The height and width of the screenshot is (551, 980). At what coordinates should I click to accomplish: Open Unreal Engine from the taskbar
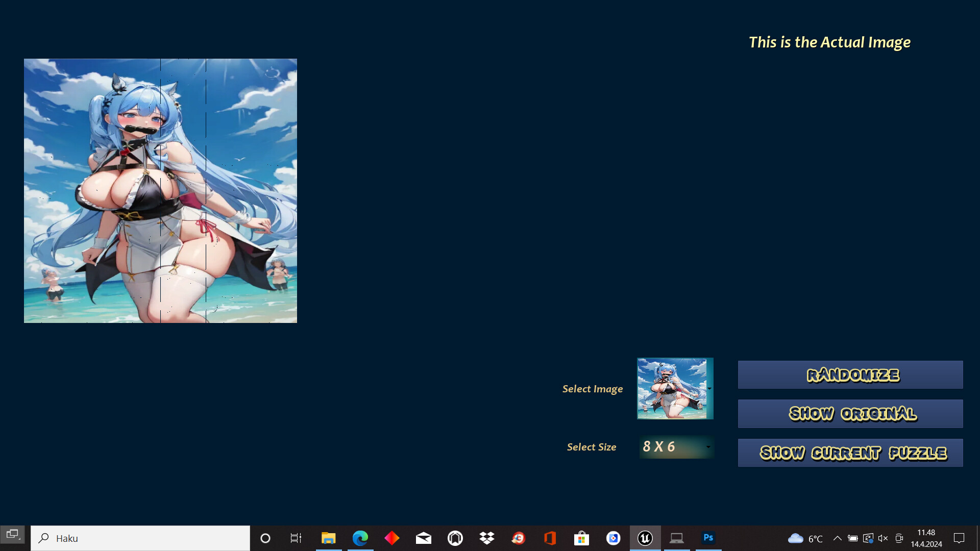(x=645, y=538)
